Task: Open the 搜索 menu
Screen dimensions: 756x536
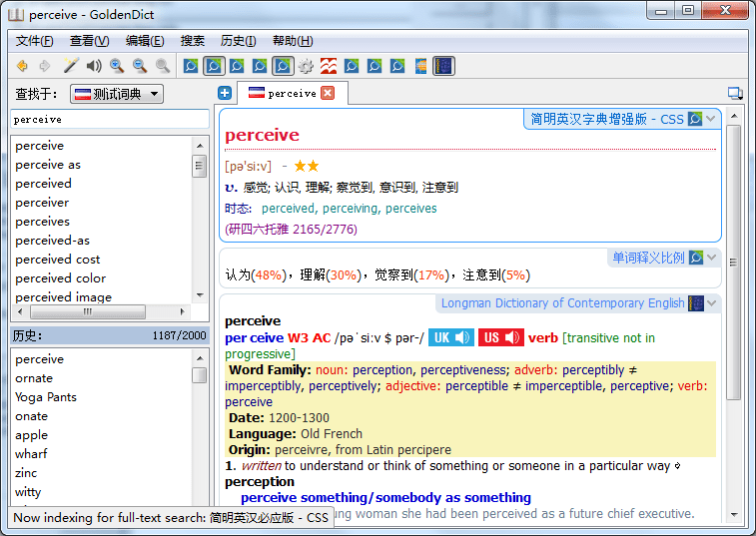Action: 193,41
